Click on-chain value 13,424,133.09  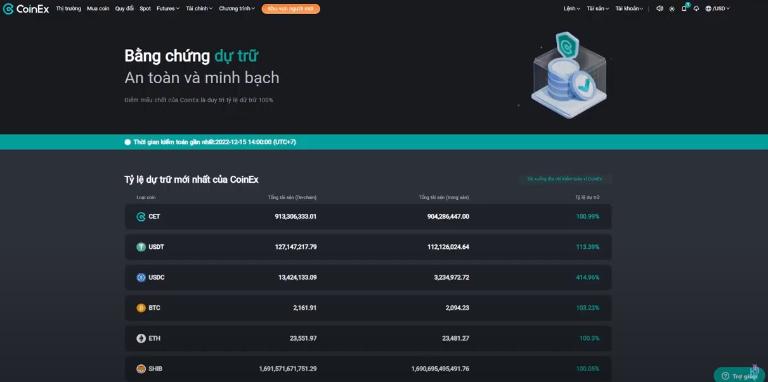coord(297,277)
